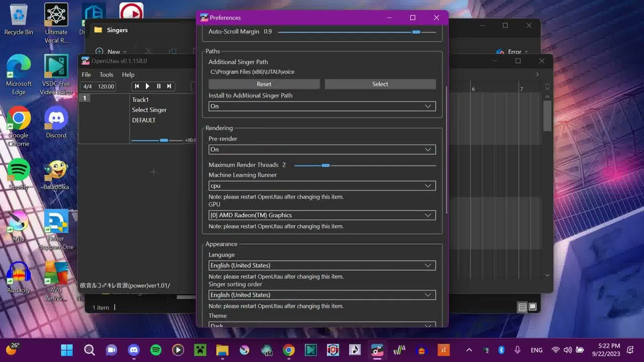Open Spotify from the taskbar
This screenshot has height=362, width=644.
[x=155, y=349]
